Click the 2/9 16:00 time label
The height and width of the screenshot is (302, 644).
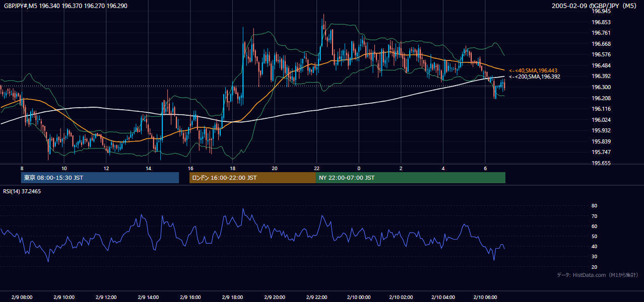(190, 297)
